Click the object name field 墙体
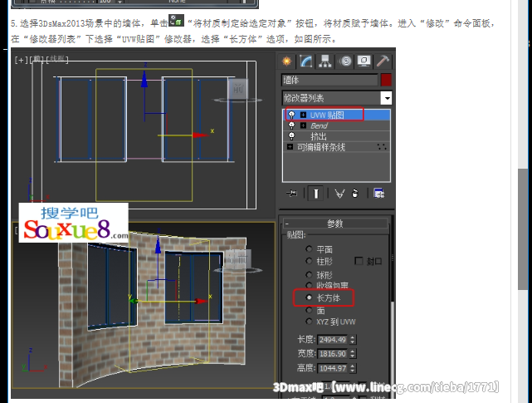 coord(329,81)
